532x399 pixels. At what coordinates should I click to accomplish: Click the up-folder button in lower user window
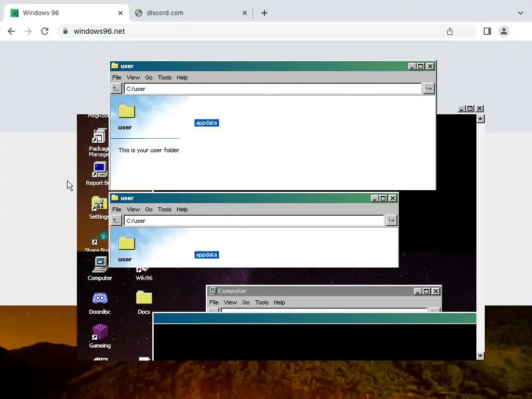[x=116, y=220]
